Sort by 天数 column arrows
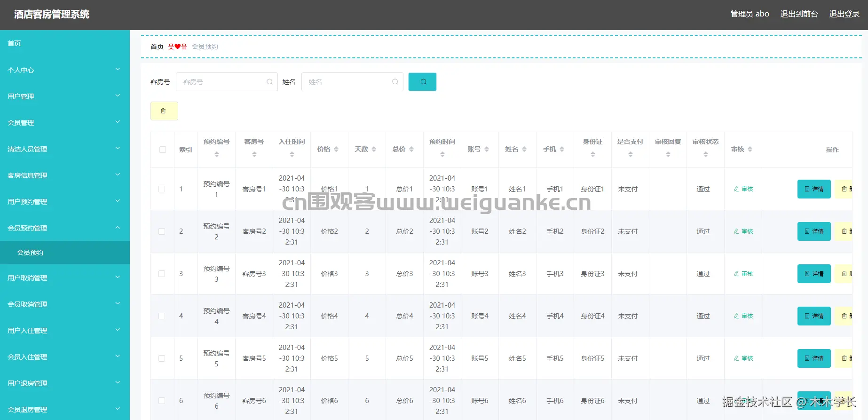868x420 pixels. [374, 149]
